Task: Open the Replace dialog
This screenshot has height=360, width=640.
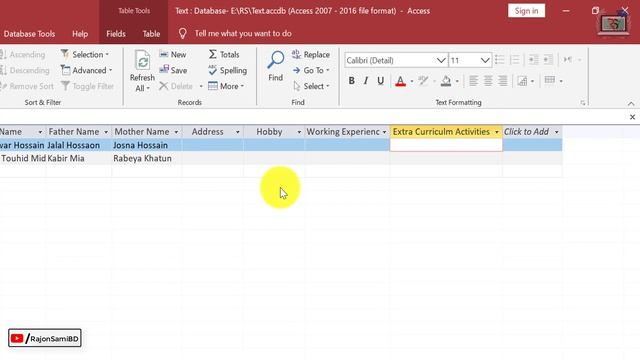Action: click(x=311, y=54)
